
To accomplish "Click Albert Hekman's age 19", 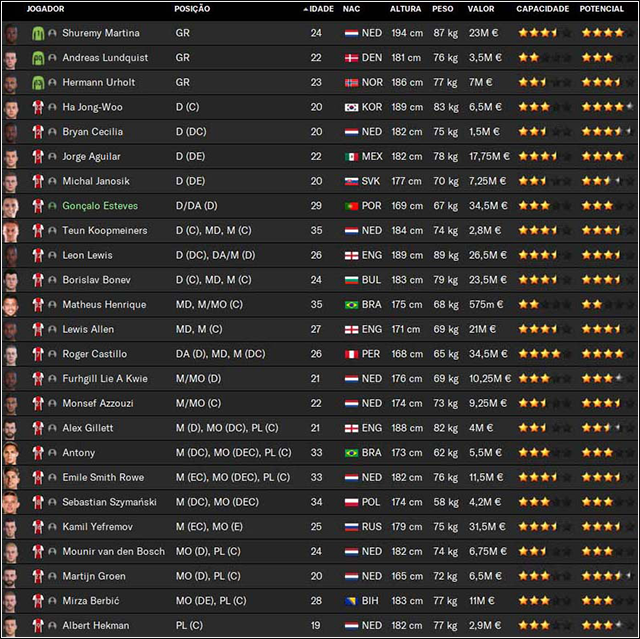I will [316, 626].
